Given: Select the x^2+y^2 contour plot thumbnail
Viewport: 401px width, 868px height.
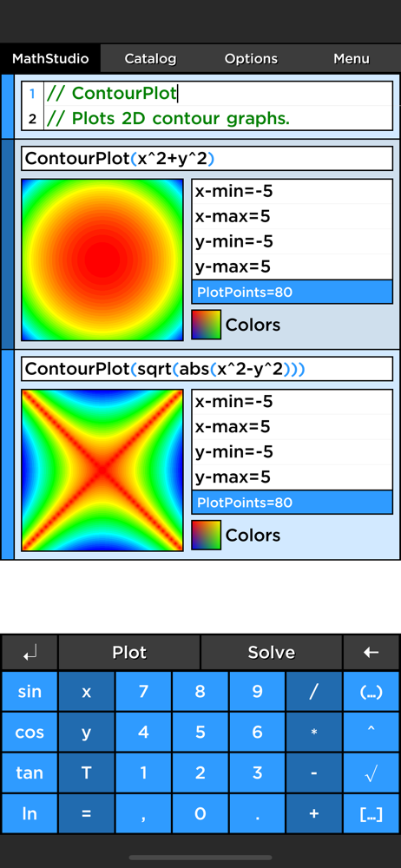Looking at the screenshot, I should pos(102,260).
